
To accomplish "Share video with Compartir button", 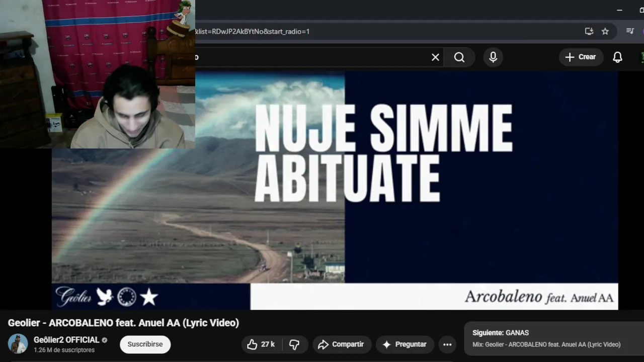I will 342,344.
